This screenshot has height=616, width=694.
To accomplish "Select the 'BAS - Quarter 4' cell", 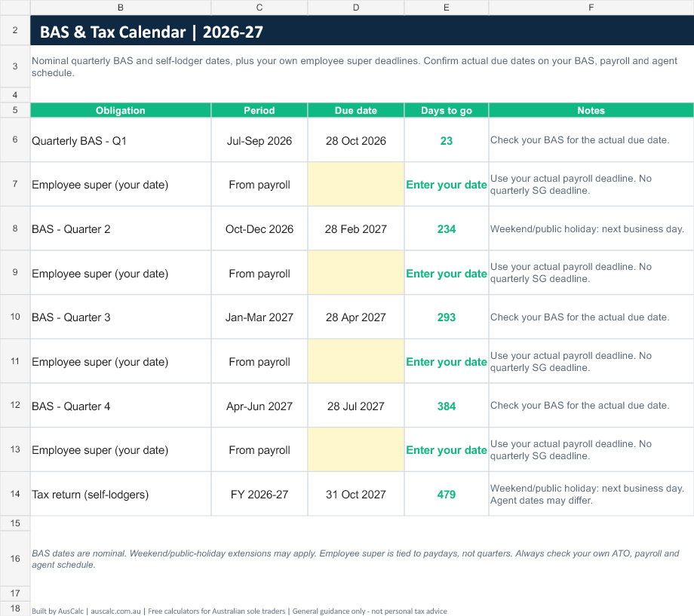I will pyautogui.click(x=121, y=406).
